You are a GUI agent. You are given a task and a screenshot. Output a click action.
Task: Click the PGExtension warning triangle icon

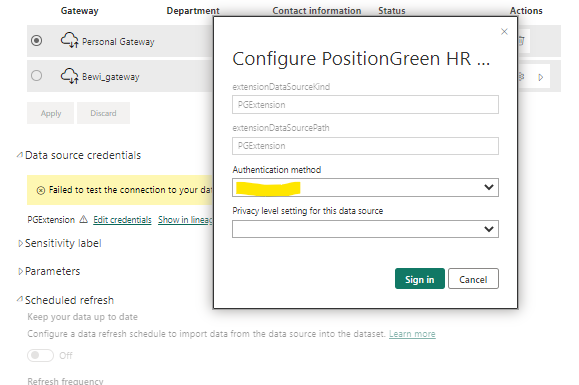[83, 219]
